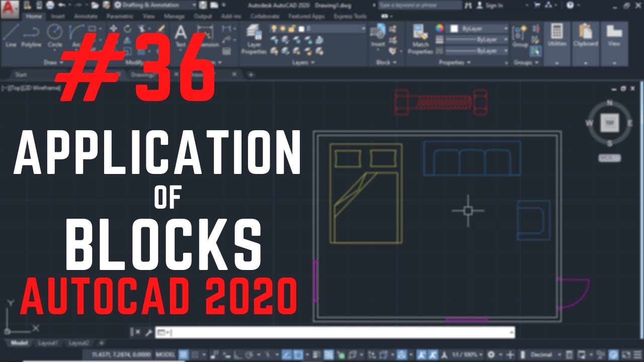Toggle annotation visibility in status bar
This screenshot has height=362, width=644.
(x=422, y=354)
